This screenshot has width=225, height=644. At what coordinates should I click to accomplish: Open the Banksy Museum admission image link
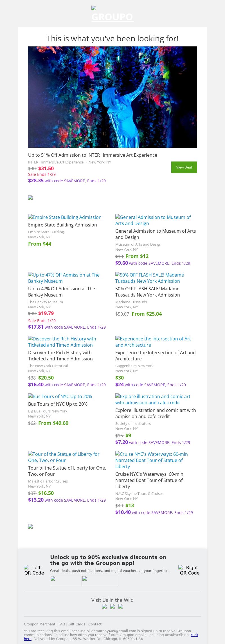coord(64,278)
